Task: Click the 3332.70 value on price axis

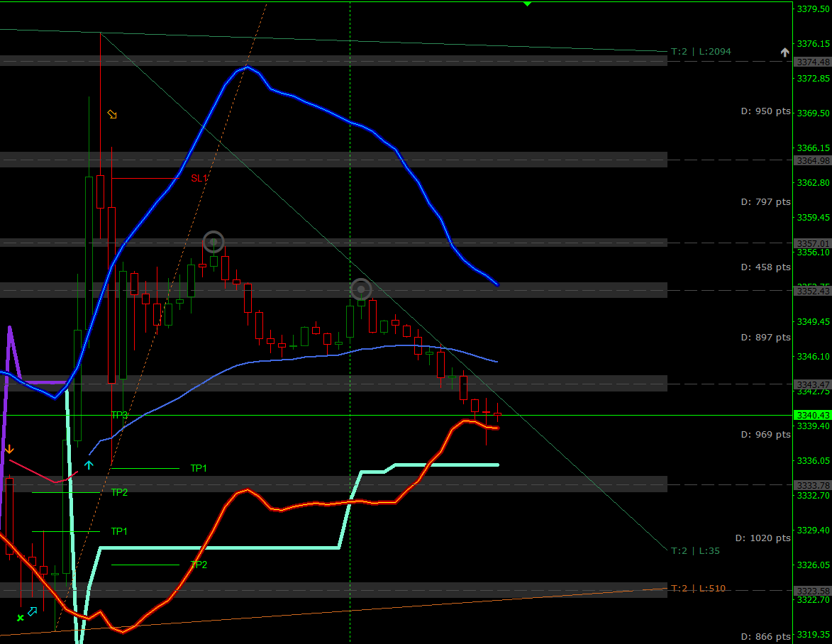Action: click(814, 496)
